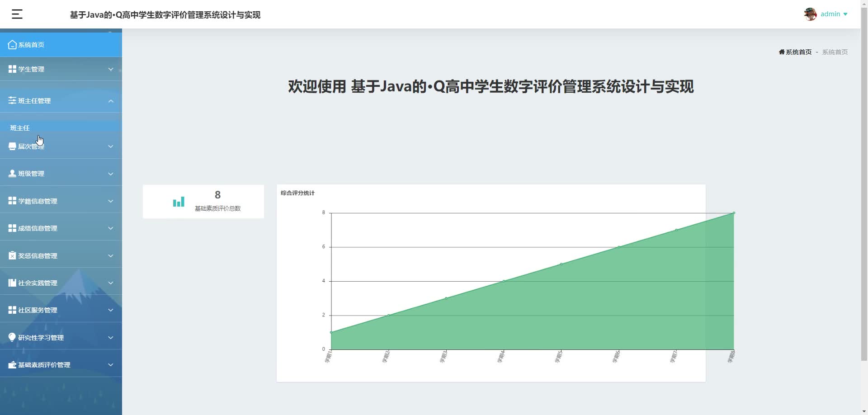Click the 社会实践管理 book icon
This screenshot has height=415, width=868.
[x=12, y=283]
